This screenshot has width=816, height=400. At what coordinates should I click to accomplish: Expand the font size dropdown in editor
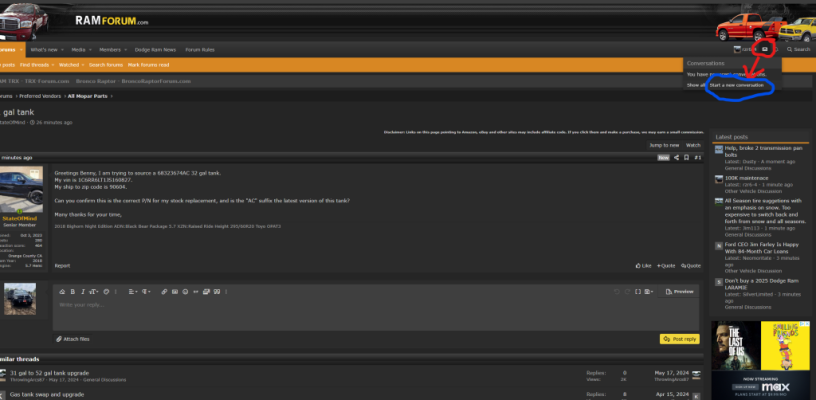pos(94,292)
